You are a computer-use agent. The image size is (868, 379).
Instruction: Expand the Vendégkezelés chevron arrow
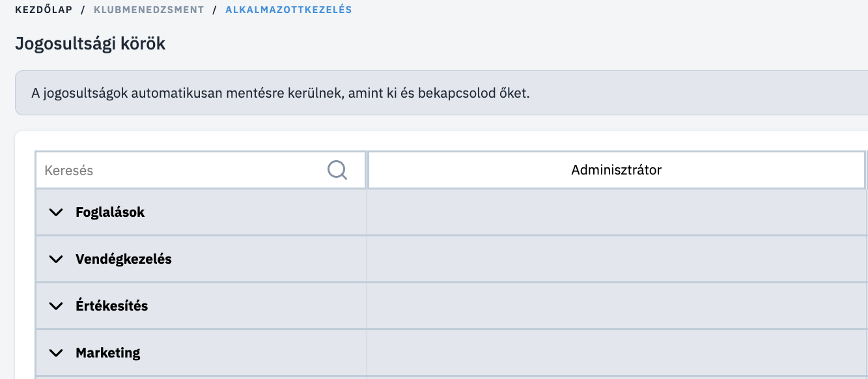[56, 259]
